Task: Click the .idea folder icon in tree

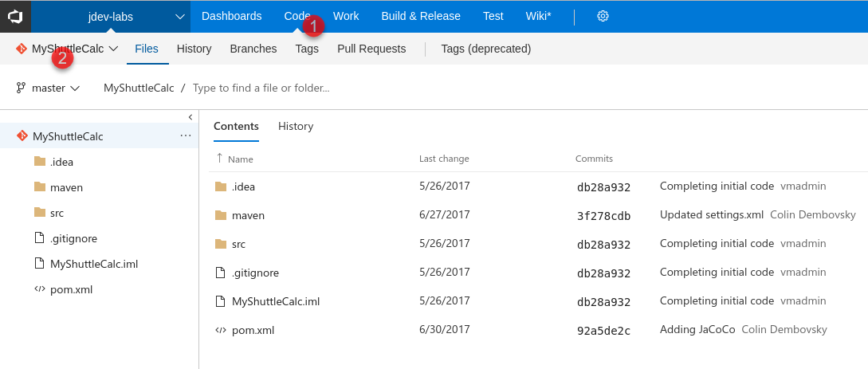Action: pos(39,161)
